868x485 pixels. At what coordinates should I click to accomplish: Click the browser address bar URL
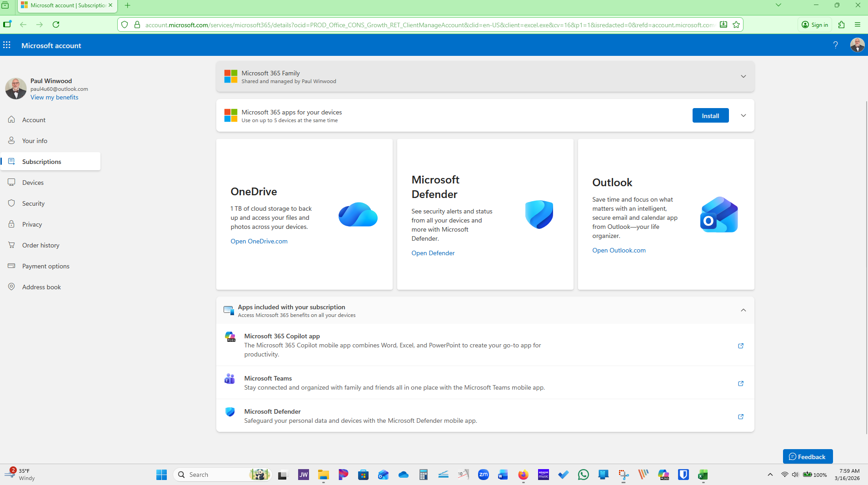click(429, 25)
